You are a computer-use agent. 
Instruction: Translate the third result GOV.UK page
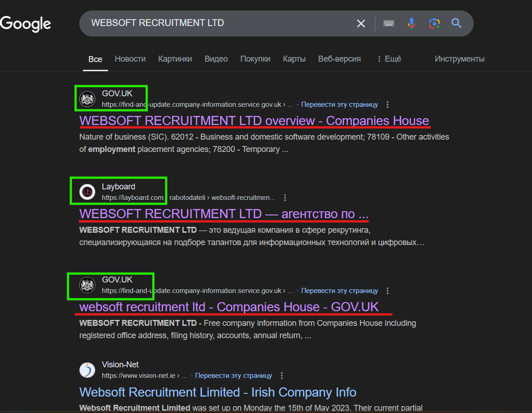point(339,291)
